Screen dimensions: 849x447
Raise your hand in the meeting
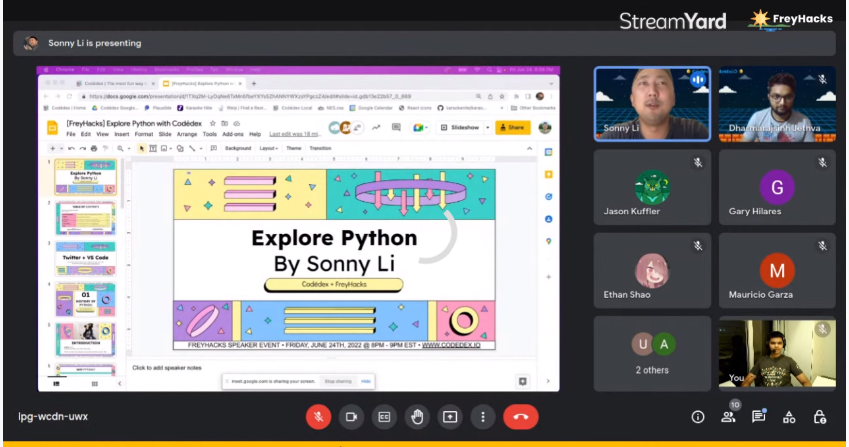[x=417, y=416]
